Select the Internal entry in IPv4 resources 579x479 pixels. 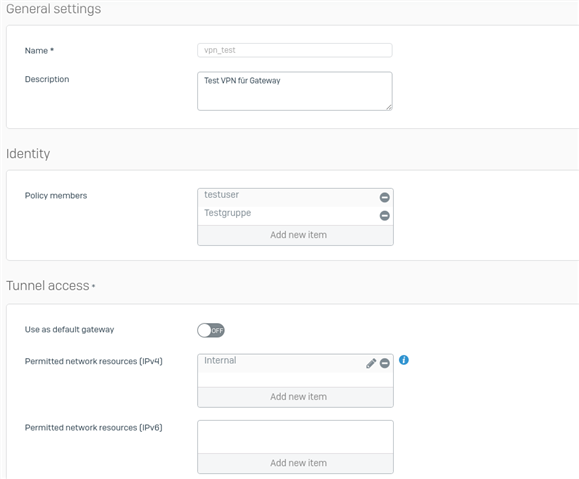(281, 363)
